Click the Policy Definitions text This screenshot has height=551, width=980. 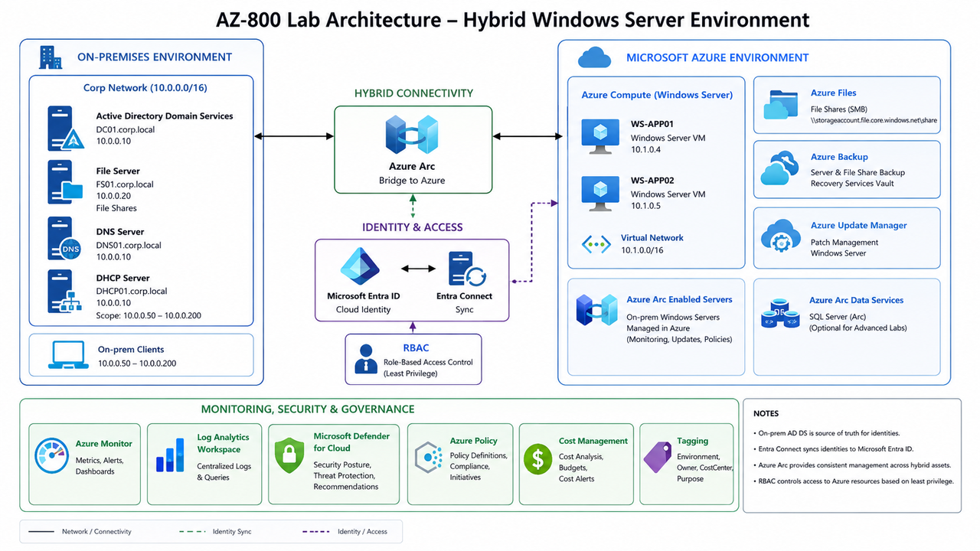(x=479, y=455)
